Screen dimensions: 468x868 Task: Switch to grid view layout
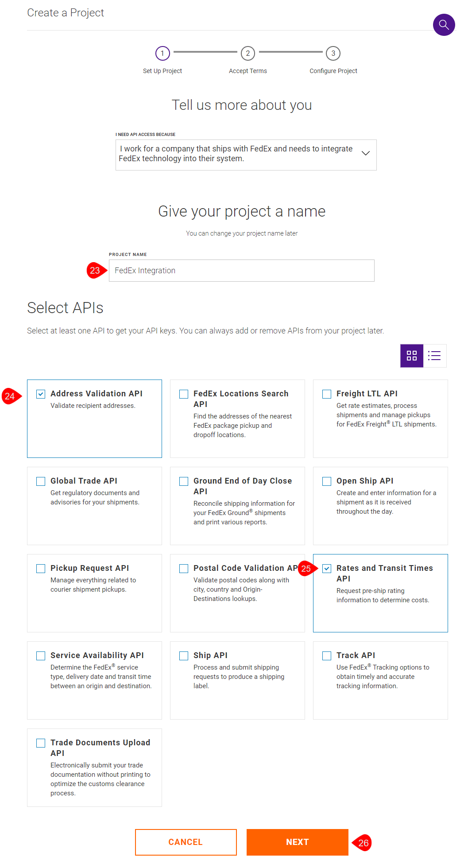(412, 356)
